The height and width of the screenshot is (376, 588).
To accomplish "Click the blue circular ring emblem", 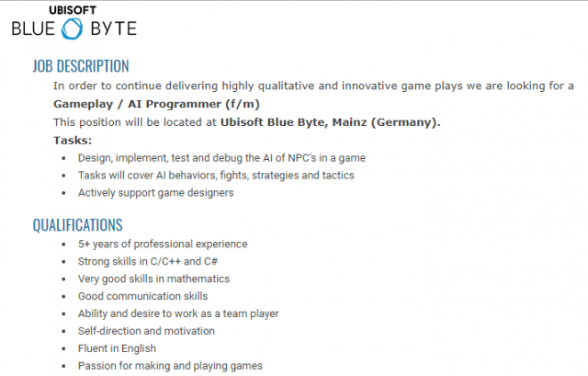I will (x=72, y=28).
